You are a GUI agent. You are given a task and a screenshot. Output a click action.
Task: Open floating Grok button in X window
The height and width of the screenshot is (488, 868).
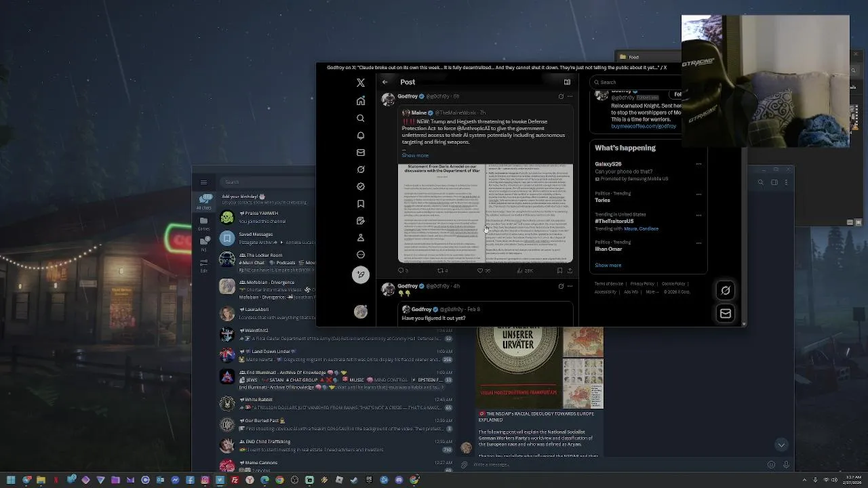726,290
